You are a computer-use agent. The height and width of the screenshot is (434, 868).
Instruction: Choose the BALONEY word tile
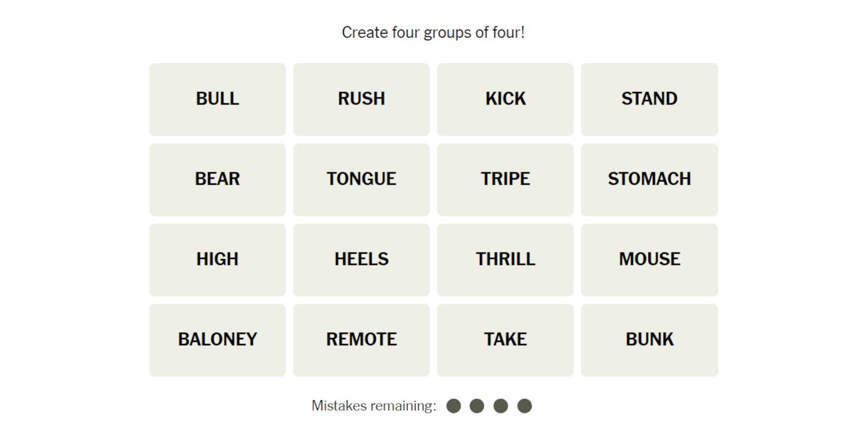[x=217, y=340]
